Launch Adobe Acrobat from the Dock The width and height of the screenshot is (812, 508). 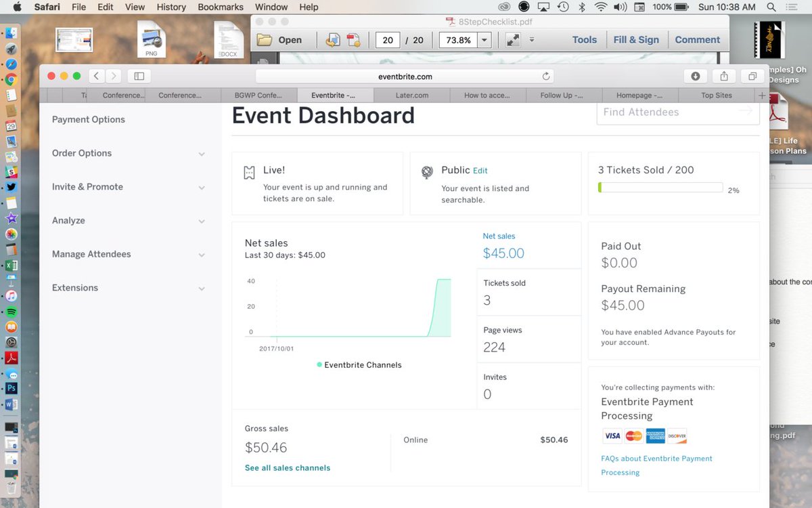(x=11, y=358)
